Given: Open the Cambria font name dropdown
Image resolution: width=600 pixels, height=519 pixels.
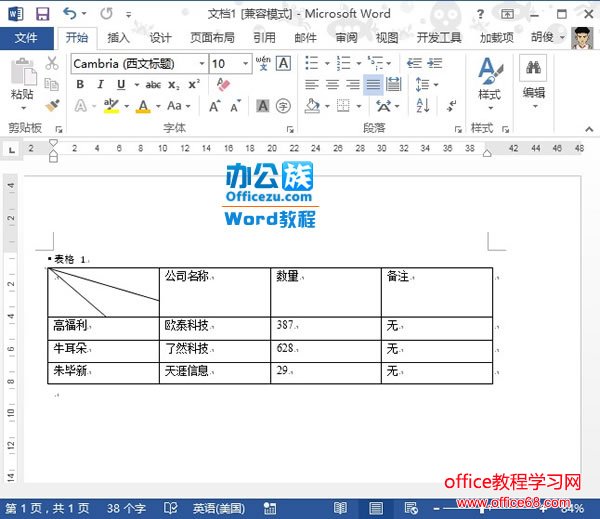Looking at the screenshot, I should click(x=202, y=63).
